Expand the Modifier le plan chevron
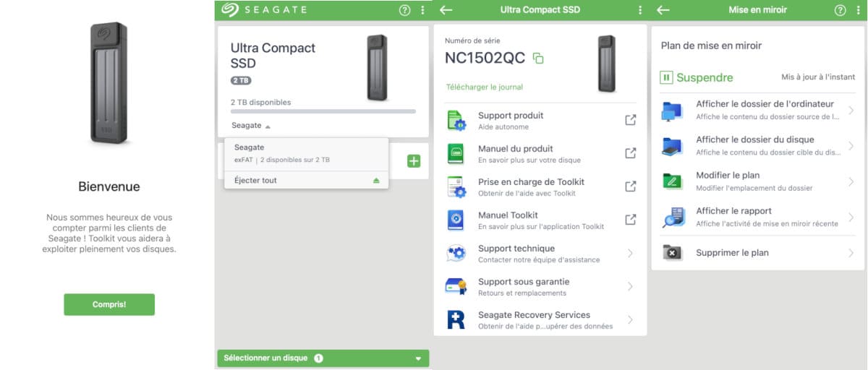868x370 pixels. (851, 181)
